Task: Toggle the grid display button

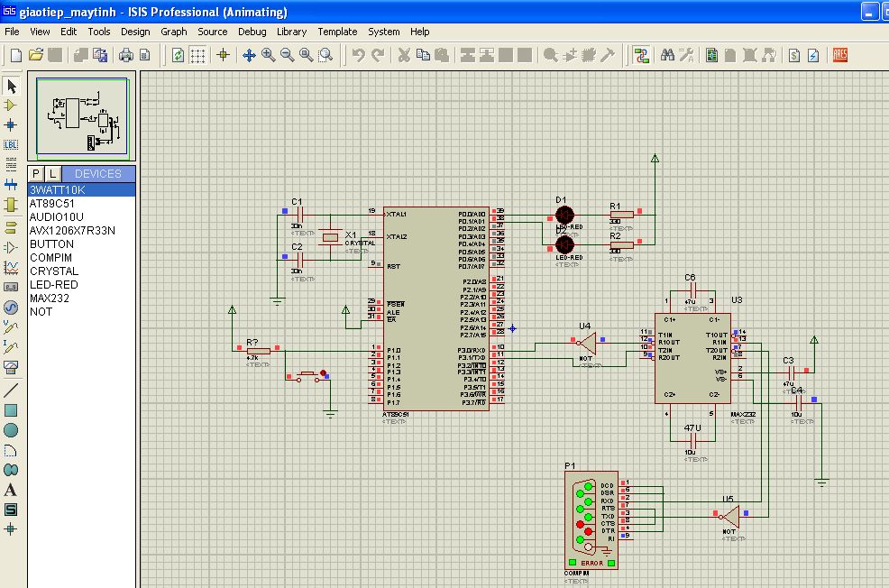Action: click(x=197, y=55)
